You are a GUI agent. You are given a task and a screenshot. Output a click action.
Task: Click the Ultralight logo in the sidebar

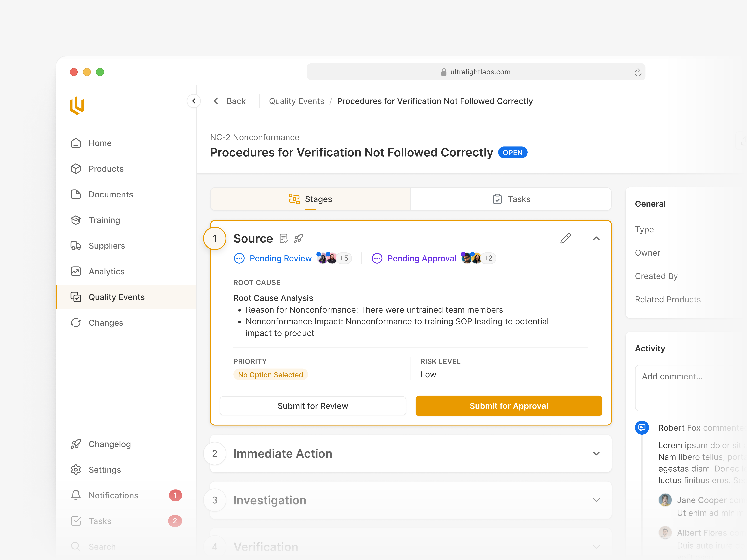point(77,106)
